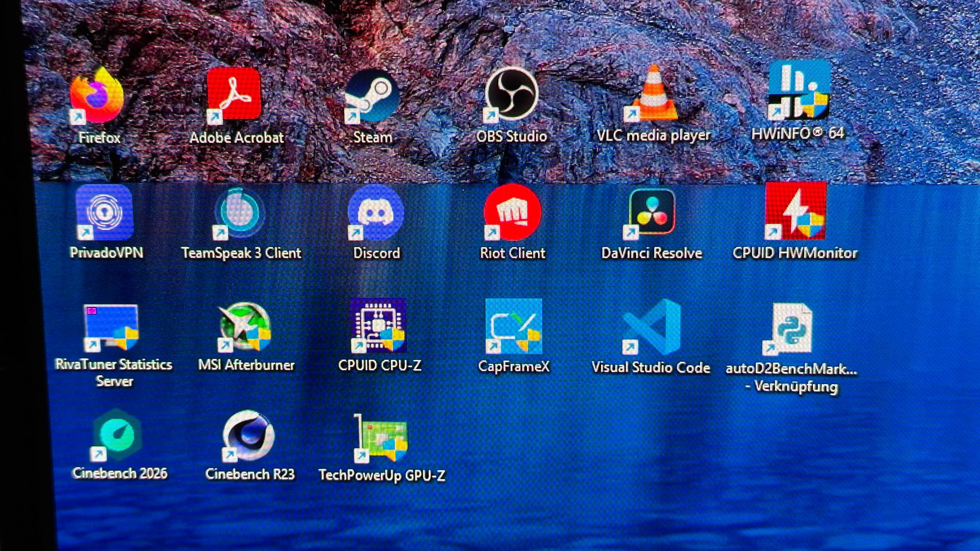Select the Steam shortcut icon

coord(372,96)
